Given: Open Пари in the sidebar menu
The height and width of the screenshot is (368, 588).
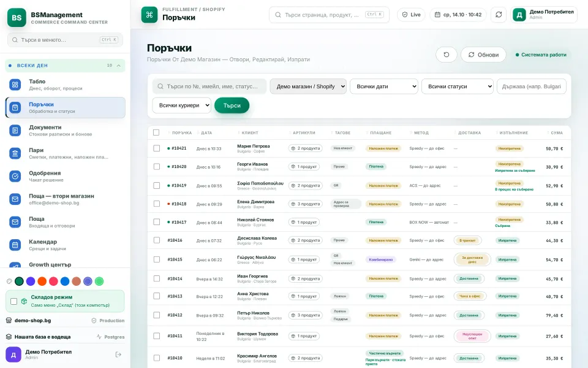Looking at the screenshot, I should (x=66, y=153).
